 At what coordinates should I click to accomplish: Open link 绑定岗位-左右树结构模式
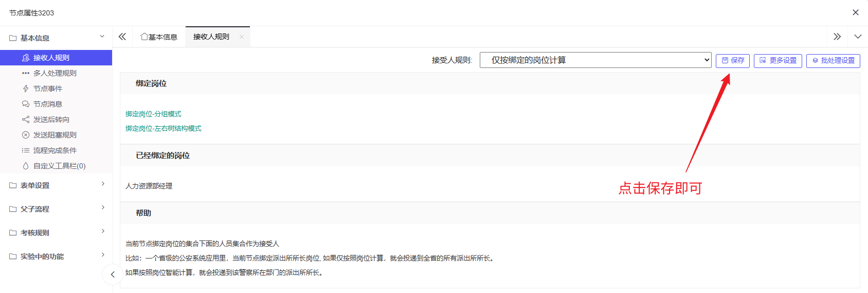click(163, 129)
